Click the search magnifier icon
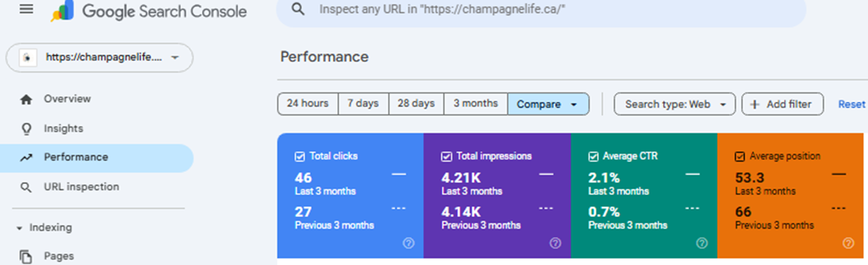This screenshot has width=868, height=265. tap(298, 9)
